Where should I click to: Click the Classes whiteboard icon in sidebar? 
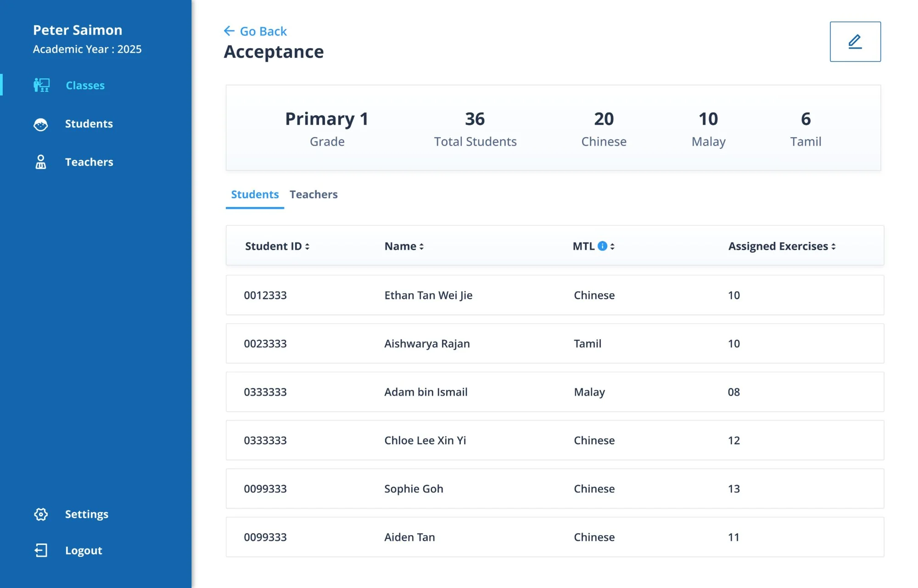click(x=41, y=85)
